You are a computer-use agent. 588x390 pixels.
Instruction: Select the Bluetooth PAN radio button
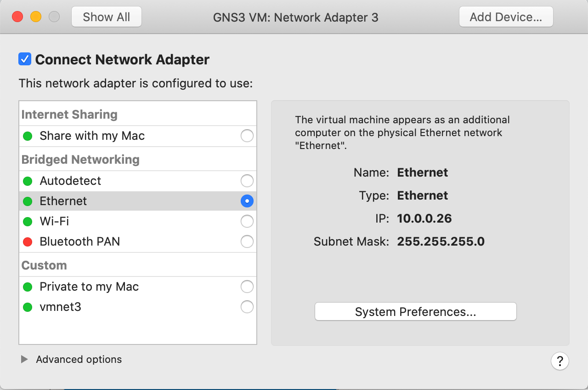[247, 241]
